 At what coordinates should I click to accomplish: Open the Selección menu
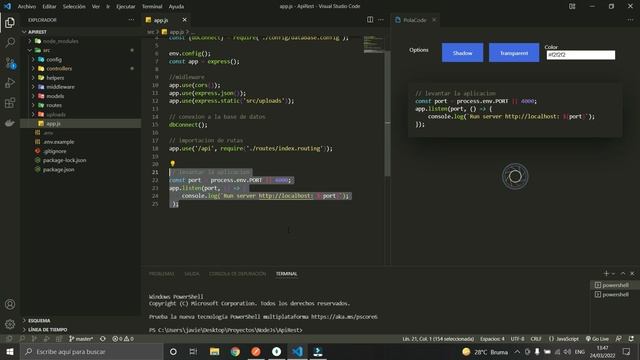(74, 7)
